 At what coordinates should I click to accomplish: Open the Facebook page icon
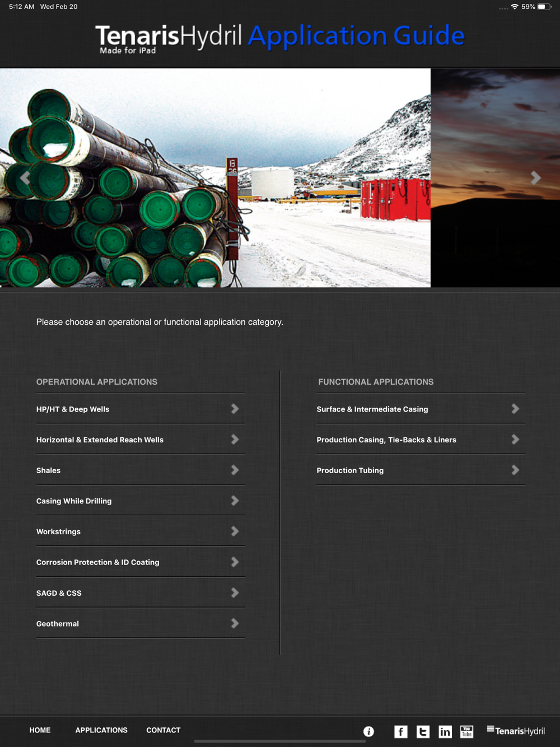pyautogui.click(x=401, y=731)
